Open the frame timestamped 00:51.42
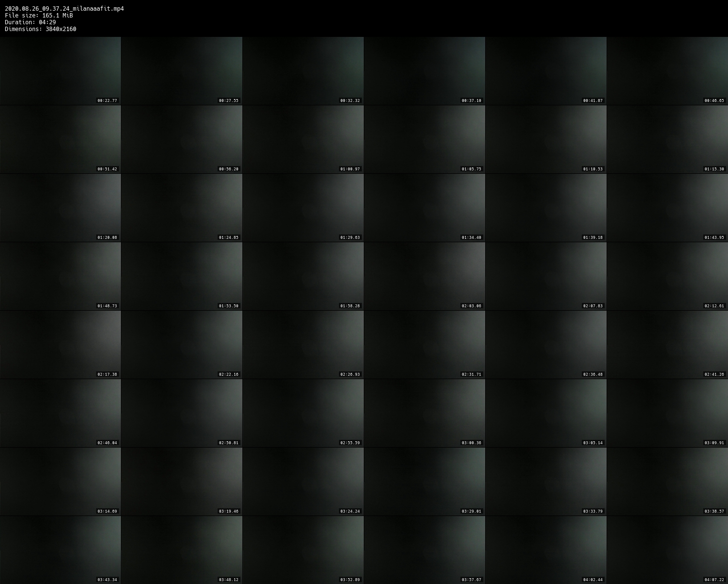 [60, 139]
